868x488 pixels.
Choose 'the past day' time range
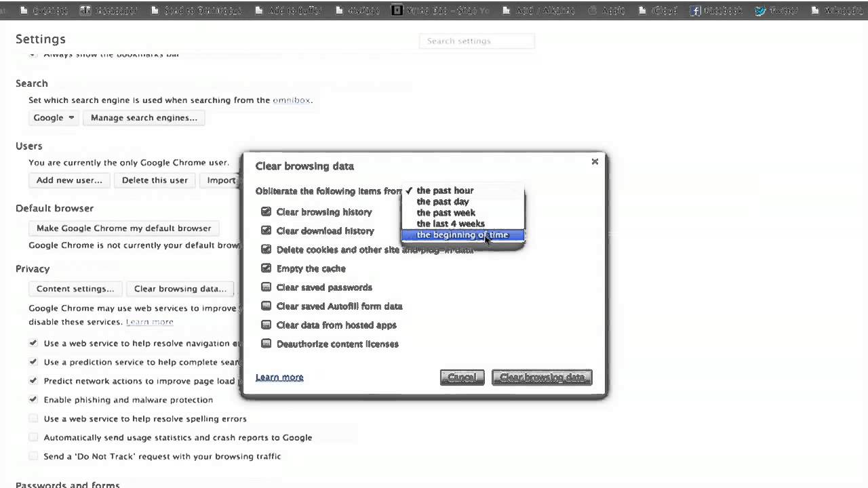[x=463, y=201]
